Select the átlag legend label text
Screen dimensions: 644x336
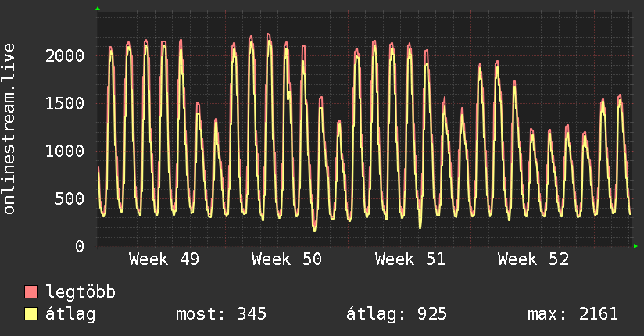pyautogui.click(x=70, y=314)
